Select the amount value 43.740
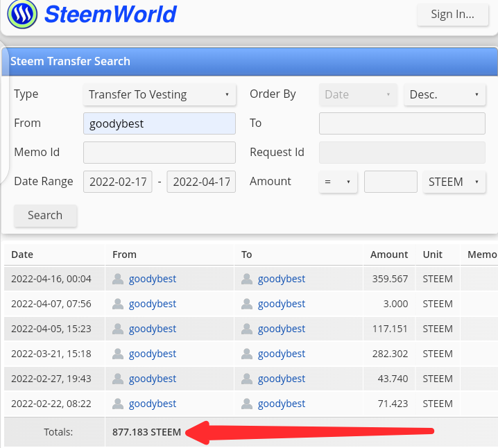Viewport: 498px width, 448px height. (393, 379)
